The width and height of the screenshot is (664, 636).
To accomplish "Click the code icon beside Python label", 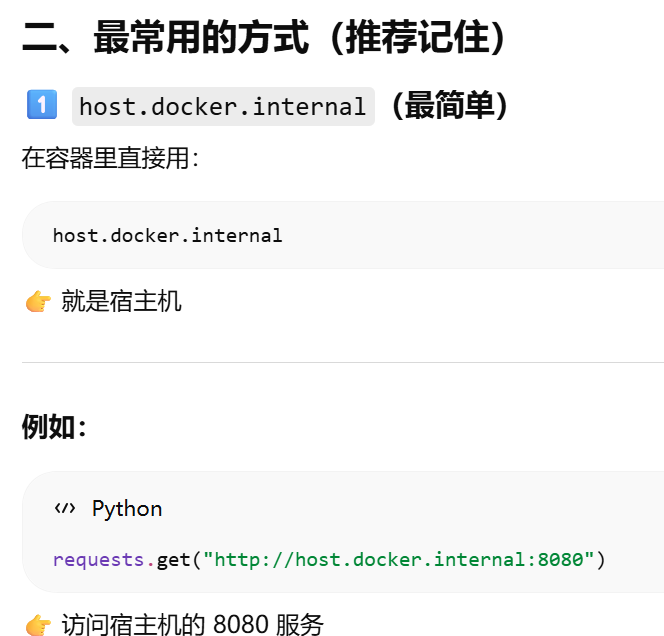I will click(65, 508).
